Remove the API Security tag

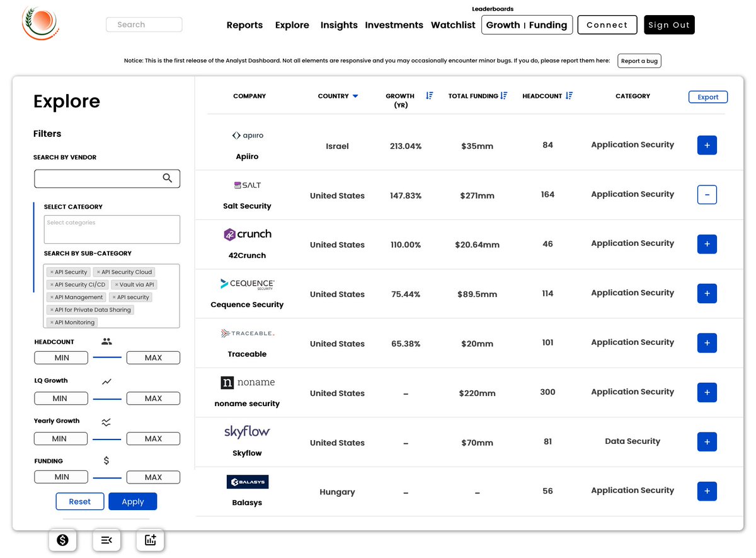(x=52, y=272)
